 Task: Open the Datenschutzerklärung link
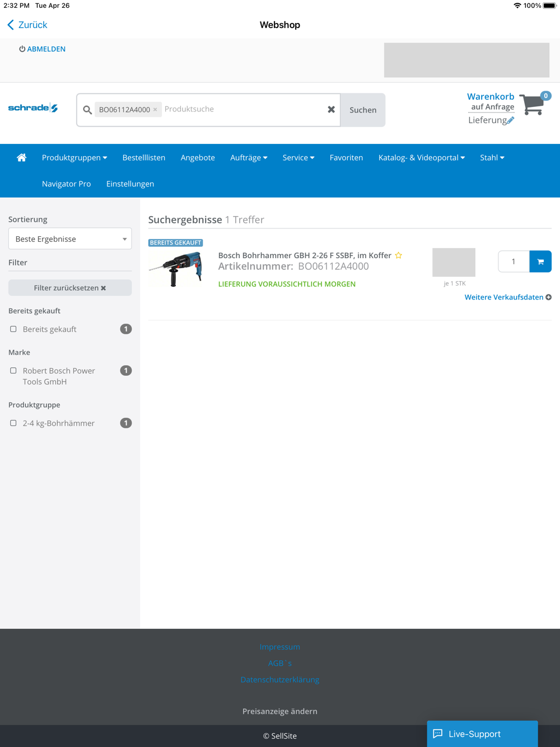point(280,679)
